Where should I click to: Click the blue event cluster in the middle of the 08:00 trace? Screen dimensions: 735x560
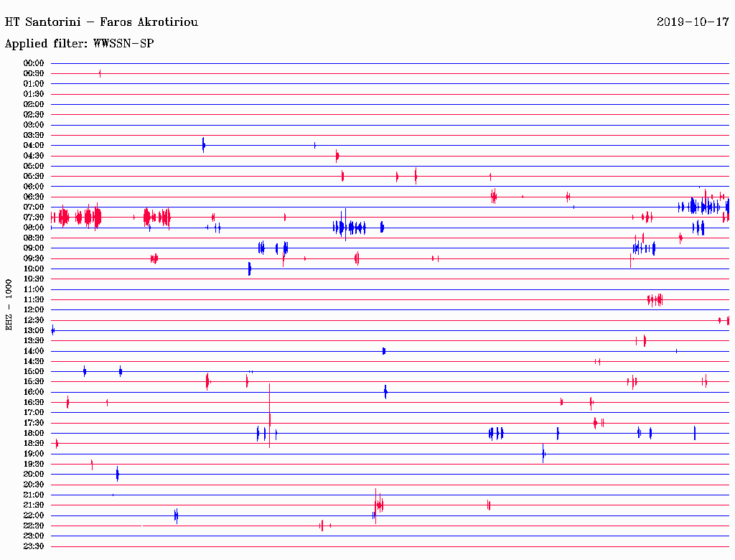(350, 228)
